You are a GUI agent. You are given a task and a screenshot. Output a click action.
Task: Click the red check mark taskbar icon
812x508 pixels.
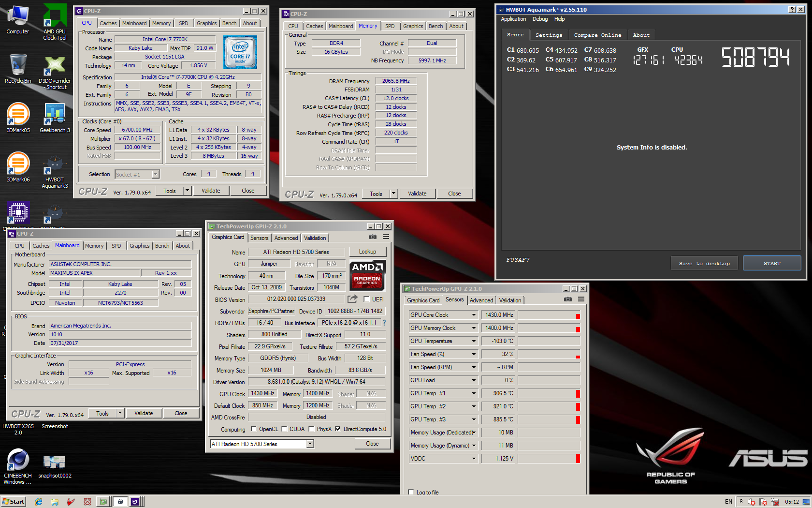click(x=71, y=502)
